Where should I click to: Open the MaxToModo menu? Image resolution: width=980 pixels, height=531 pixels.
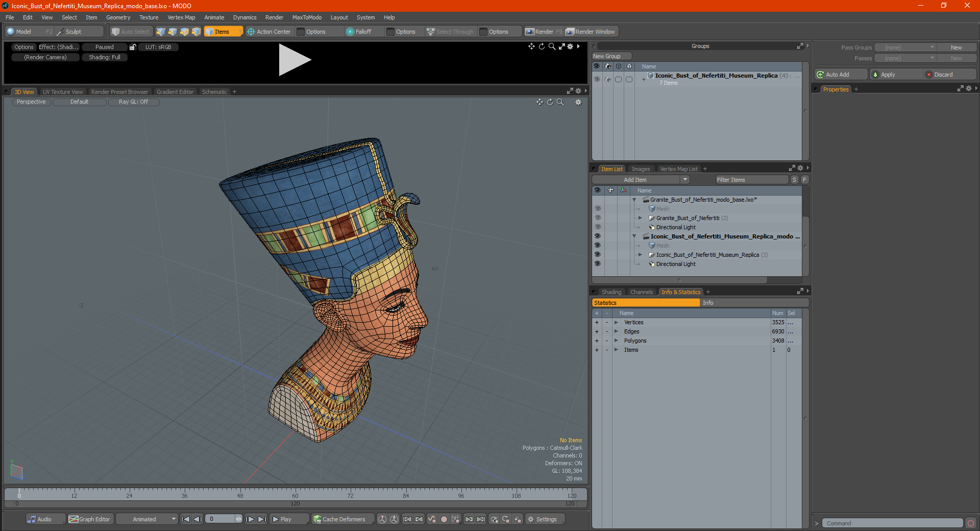[307, 17]
